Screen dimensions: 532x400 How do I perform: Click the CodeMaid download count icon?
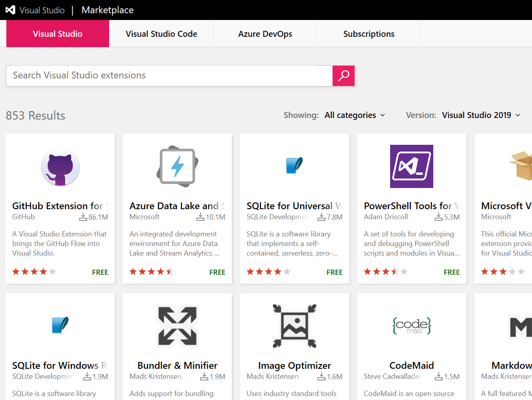pyautogui.click(x=438, y=376)
